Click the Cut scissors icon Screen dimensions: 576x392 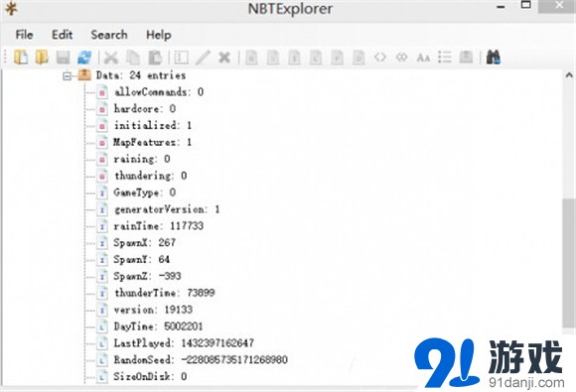pyautogui.click(x=111, y=58)
